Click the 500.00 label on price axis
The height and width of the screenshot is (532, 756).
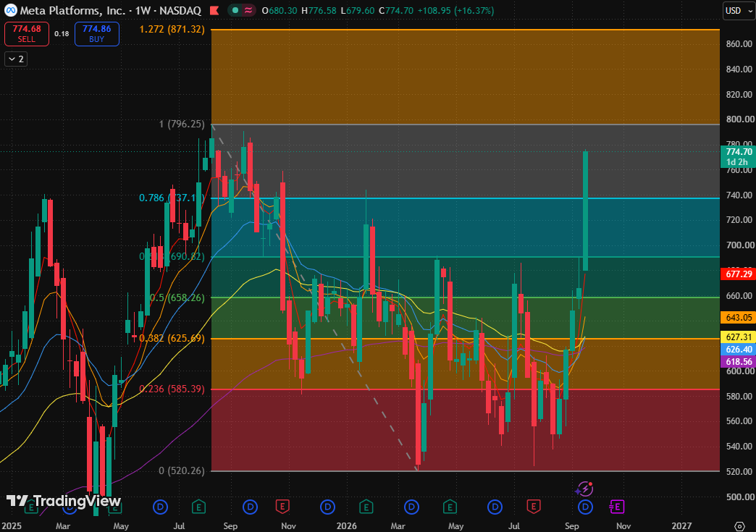tap(739, 497)
